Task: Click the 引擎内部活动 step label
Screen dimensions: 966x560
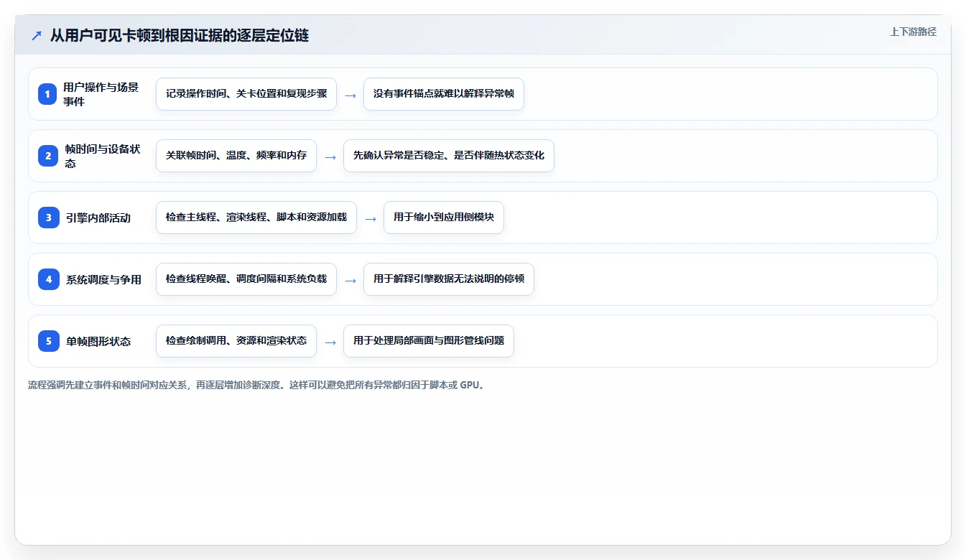Action: coord(98,218)
